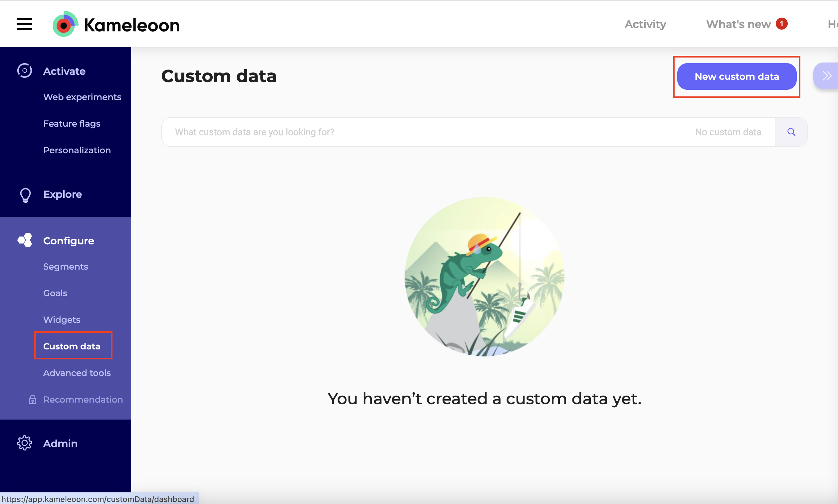Select Segments under Configure
The image size is (838, 504).
66,267
